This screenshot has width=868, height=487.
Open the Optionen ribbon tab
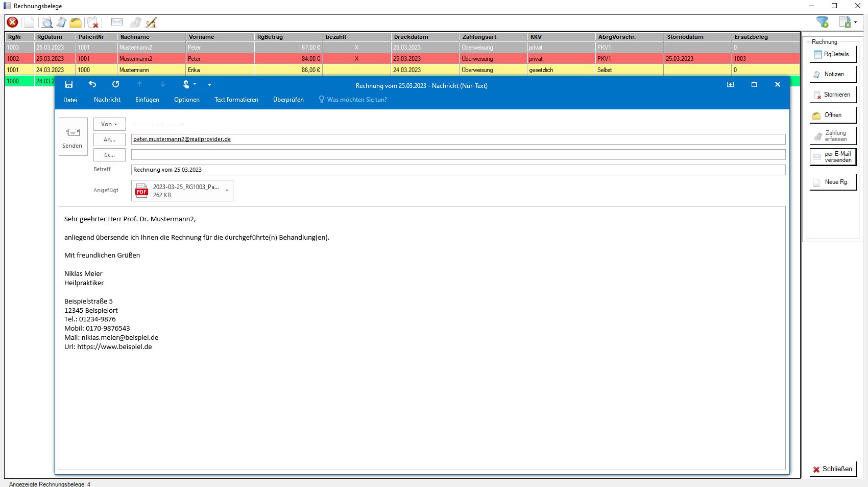tap(187, 100)
